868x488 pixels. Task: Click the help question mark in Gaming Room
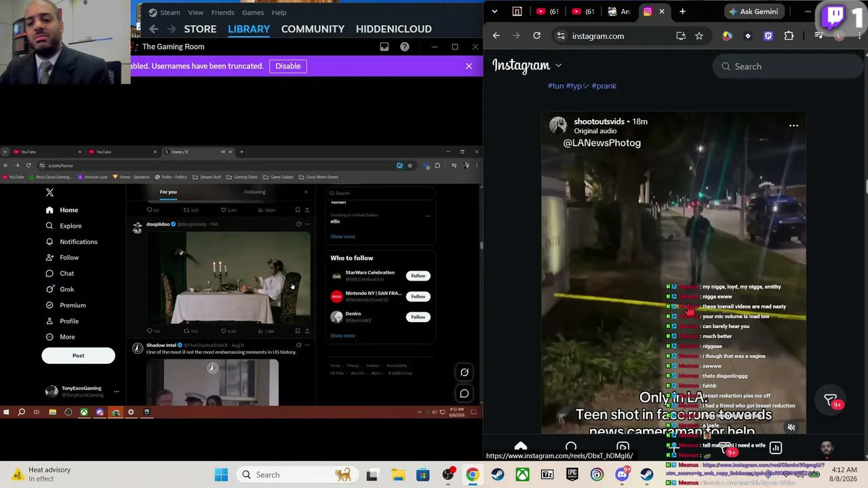click(405, 47)
